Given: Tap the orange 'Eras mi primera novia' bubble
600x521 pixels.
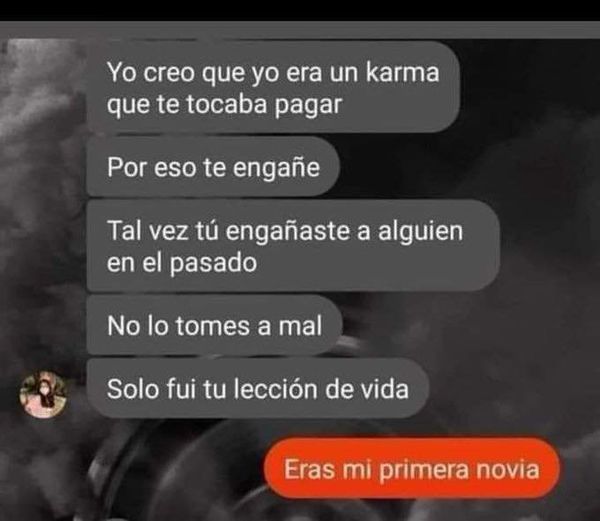Looking at the screenshot, I should pyautogui.click(x=412, y=469).
